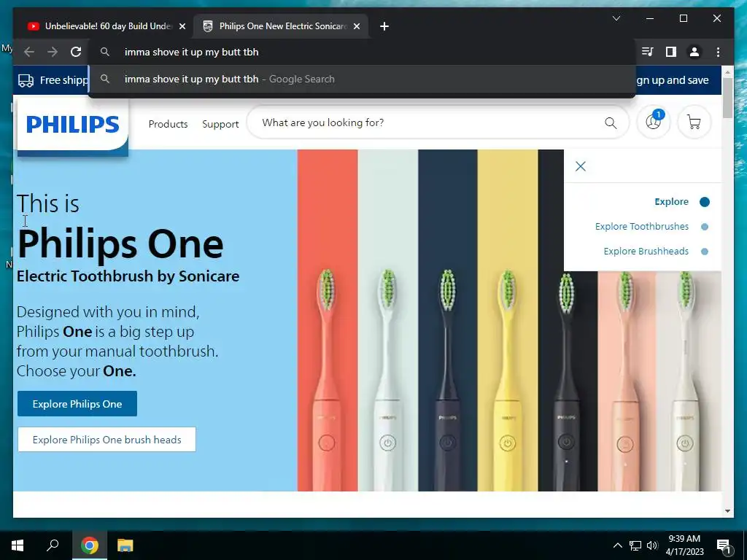The height and width of the screenshot is (560, 747).
Task: Close the YouTube tab
Action: (x=182, y=26)
